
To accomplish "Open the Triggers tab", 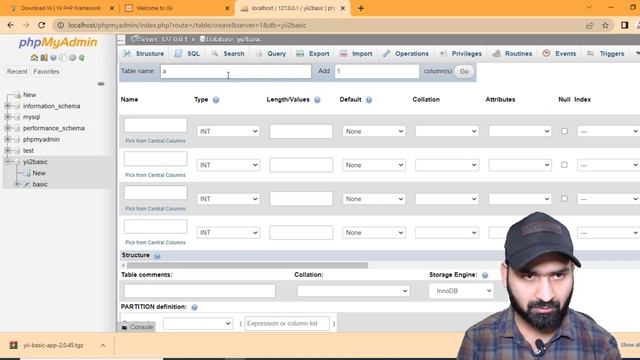I will (606, 53).
